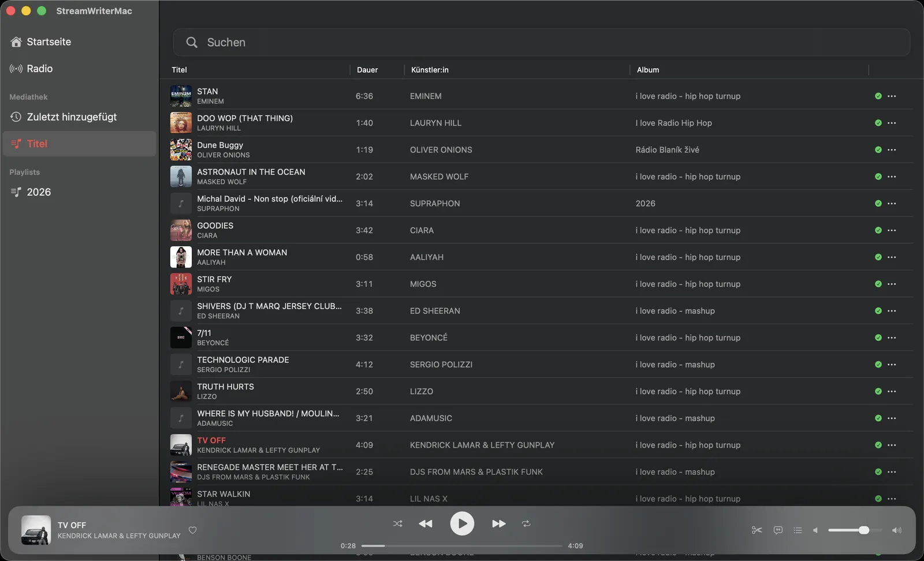Click the 7/11 cover thumbnail
Viewport: 924px width, 561px height.
tap(181, 337)
